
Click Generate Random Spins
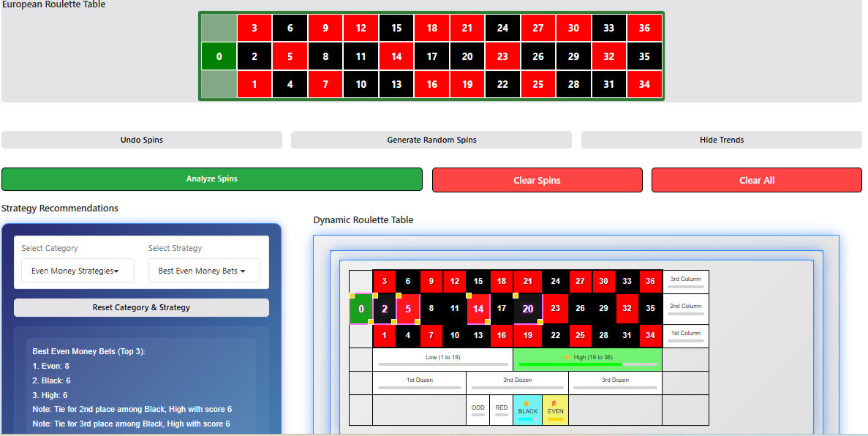(x=431, y=140)
